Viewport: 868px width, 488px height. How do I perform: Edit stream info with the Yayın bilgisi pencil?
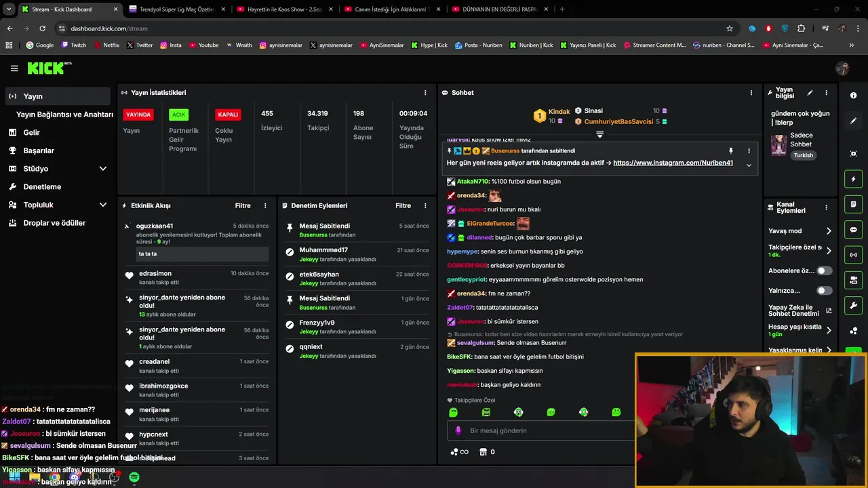tap(810, 93)
